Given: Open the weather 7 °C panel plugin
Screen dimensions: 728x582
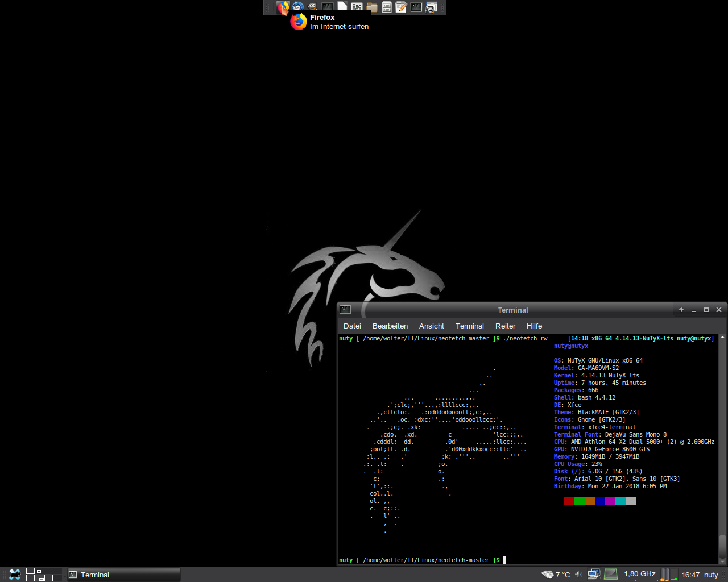Looking at the screenshot, I should click(556, 575).
